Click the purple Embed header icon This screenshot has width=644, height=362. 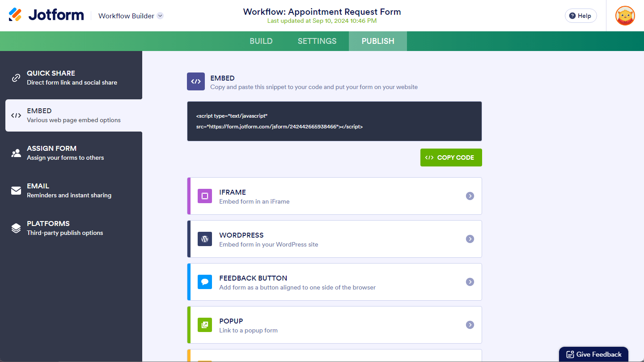pyautogui.click(x=196, y=81)
